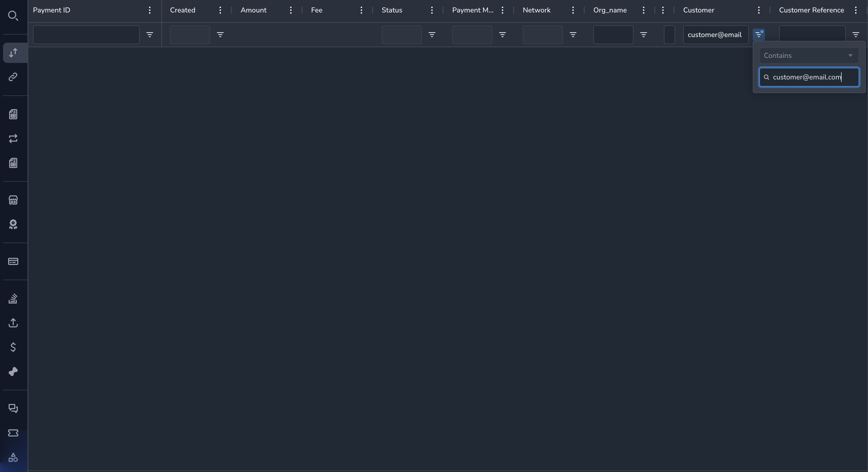
Task: Focus the Status filter text box
Action: [402, 35]
